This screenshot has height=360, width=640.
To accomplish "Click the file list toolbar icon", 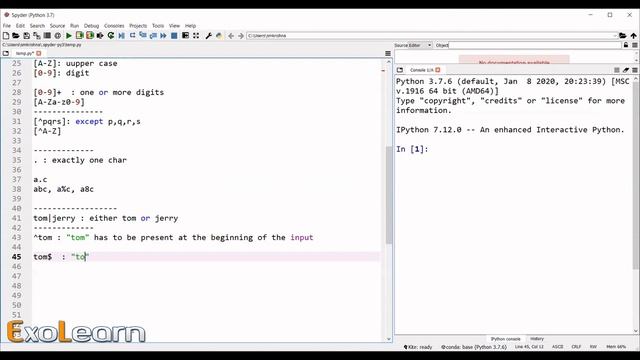I will tap(47, 36).
